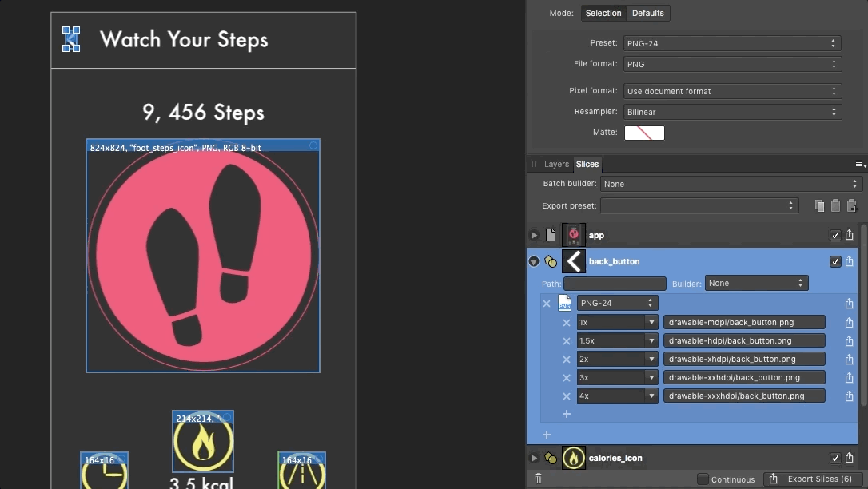Switch to the Layers tab
This screenshot has width=868, height=489.
(x=555, y=164)
